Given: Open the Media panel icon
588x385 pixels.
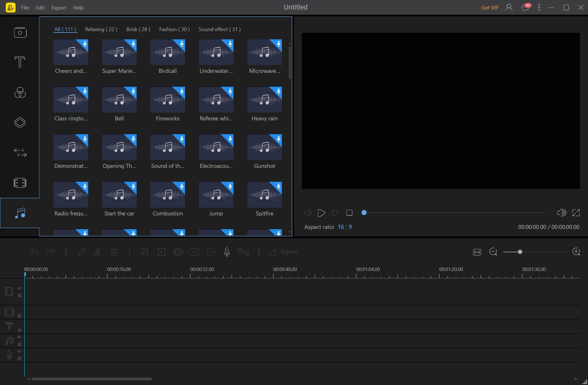Looking at the screenshot, I should (x=20, y=32).
